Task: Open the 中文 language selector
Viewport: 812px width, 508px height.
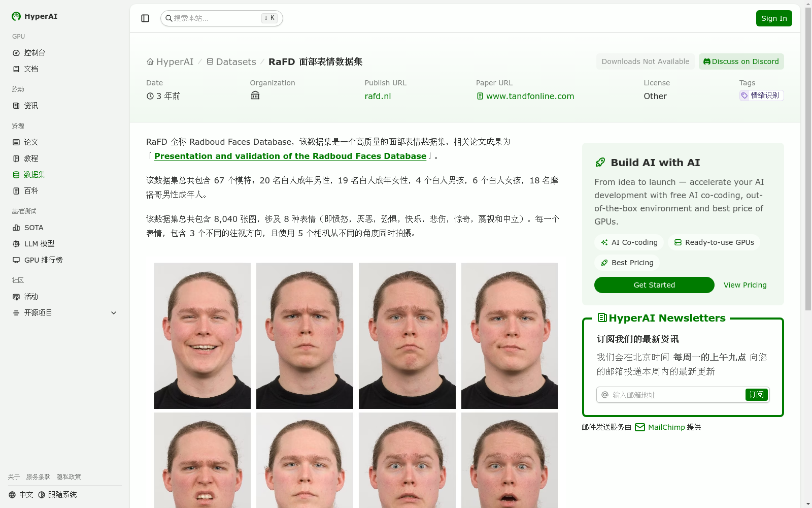Action: [21, 495]
